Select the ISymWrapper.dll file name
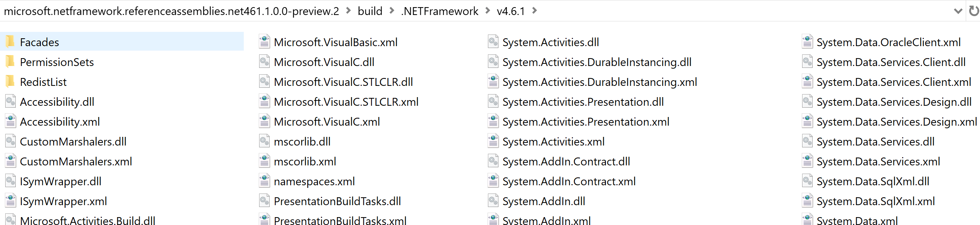This screenshot has width=980, height=225. click(x=61, y=181)
